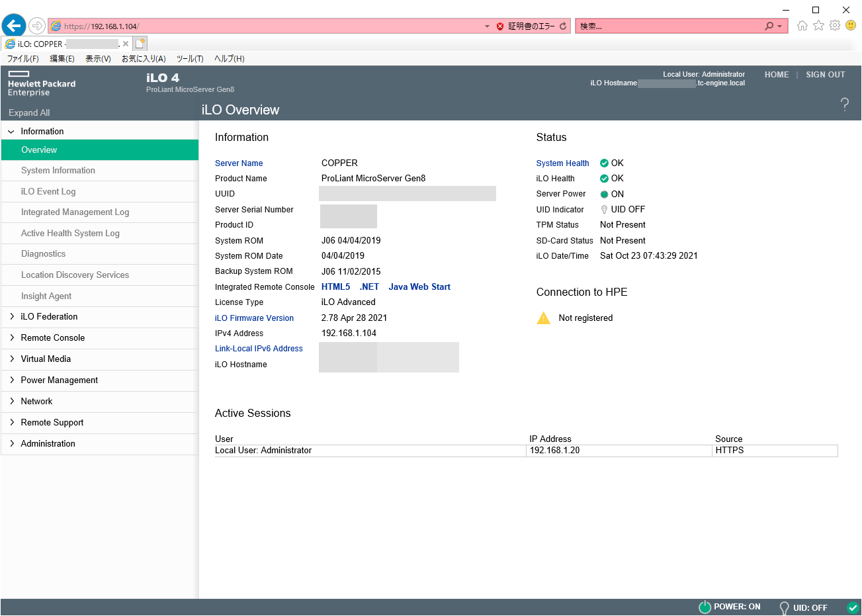Open iLO Event Log
Image resolution: width=862 pixels, height=616 pixels.
pyautogui.click(x=100, y=192)
